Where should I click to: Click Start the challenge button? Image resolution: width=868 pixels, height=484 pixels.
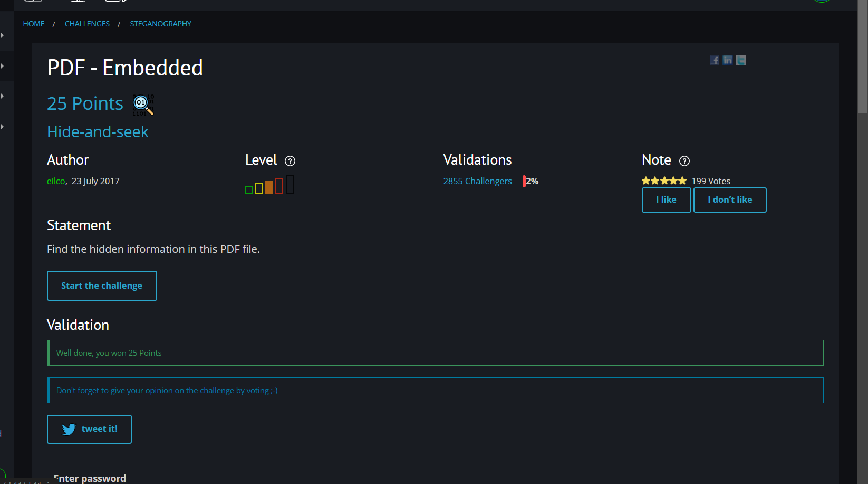pyautogui.click(x=102, y=286)
